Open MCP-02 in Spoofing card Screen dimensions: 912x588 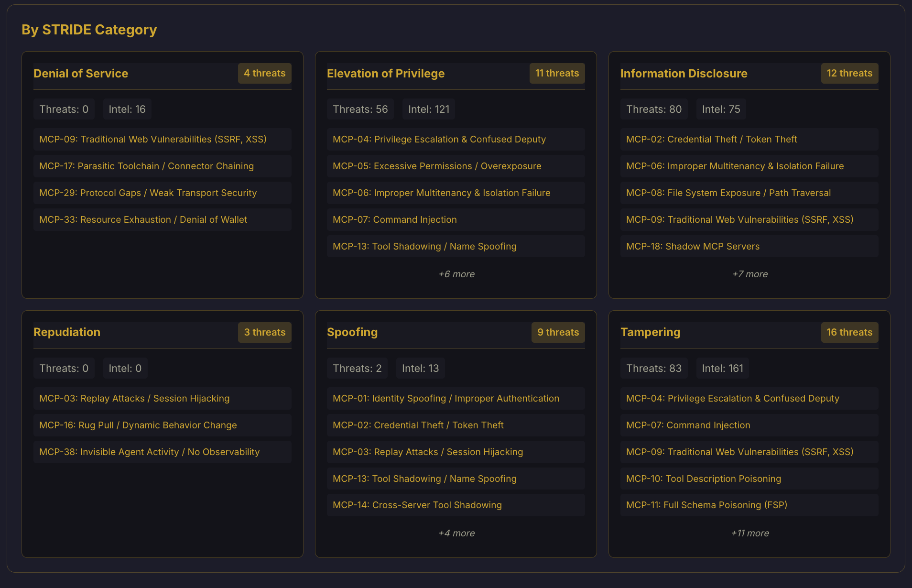pyautogui.click(x=456, y=425)
